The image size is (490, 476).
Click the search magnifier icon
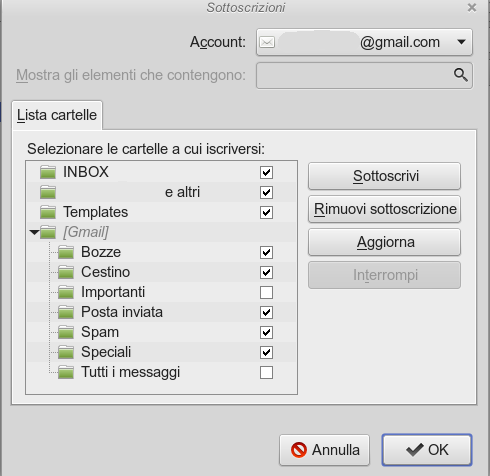[x=461, y=75]
